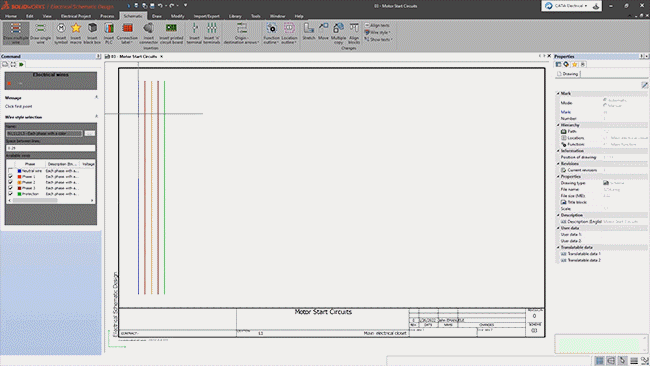
Task: Collapse the Message section
Action: [96, 97]
